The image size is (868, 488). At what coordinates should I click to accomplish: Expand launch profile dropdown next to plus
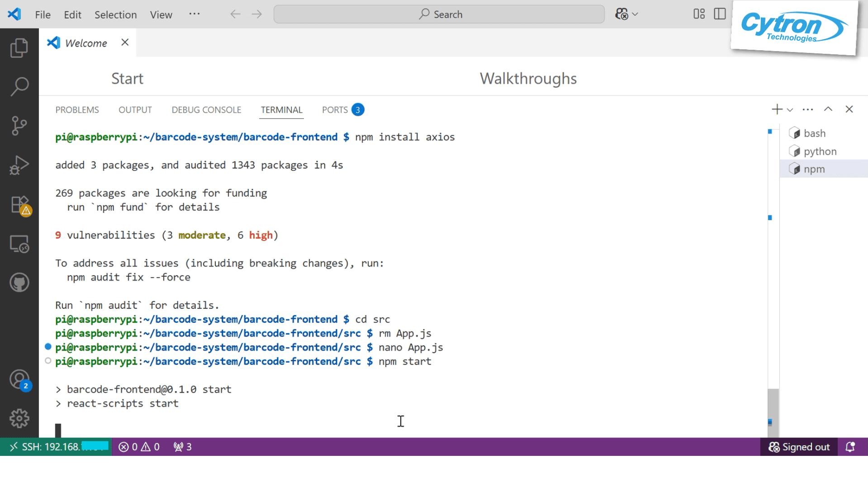point(790,110)
